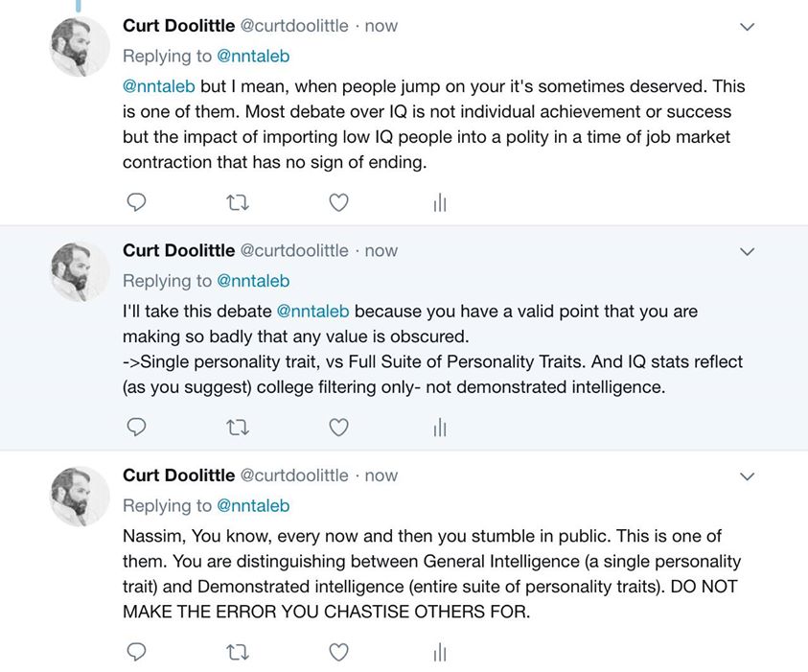Like the first tweet about job market
The height and width of the screenshot is (672, 808).
tap(338, 202)
